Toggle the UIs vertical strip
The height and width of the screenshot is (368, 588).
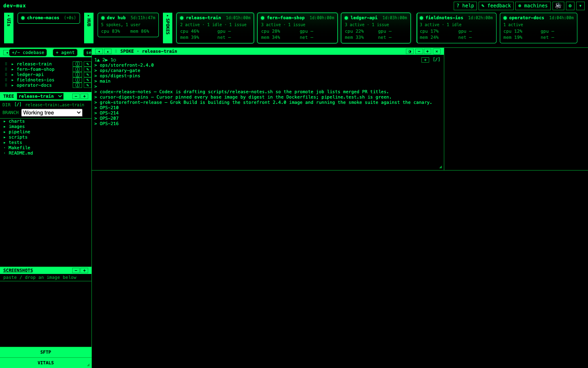(x=9, y=28)
